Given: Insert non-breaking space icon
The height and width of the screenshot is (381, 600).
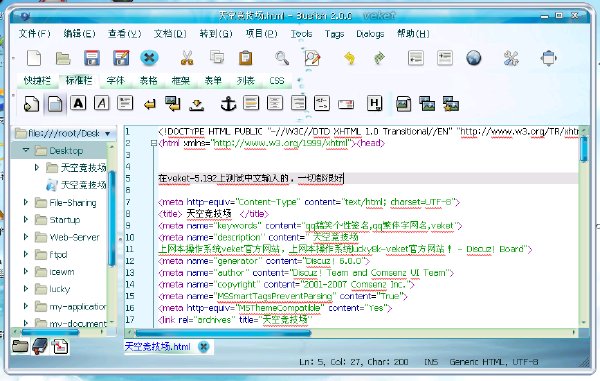Looking at the screenshot, I should 197,104.
